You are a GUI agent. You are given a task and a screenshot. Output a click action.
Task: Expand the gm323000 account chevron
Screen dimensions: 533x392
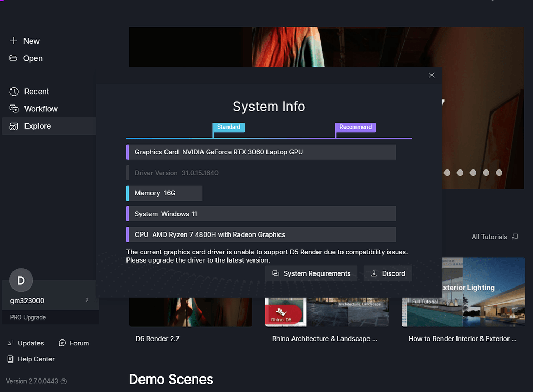[87, 300]
